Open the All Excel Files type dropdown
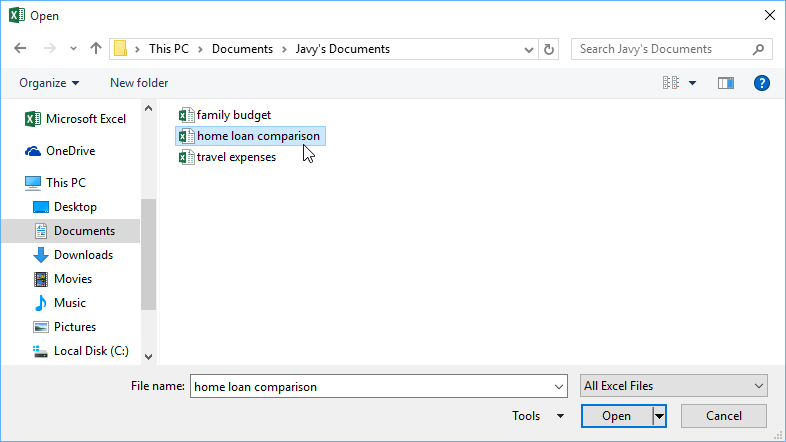 674,386
